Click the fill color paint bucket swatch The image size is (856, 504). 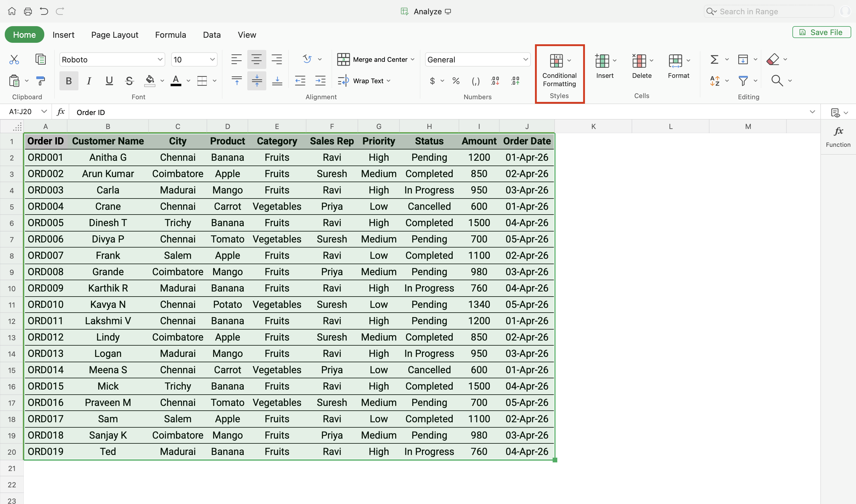150,81
